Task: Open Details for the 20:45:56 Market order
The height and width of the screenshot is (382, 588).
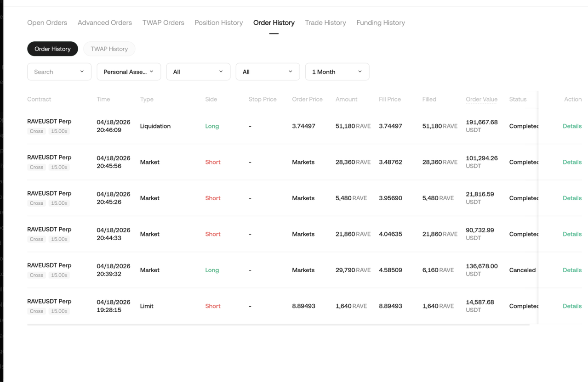Action: 572,162
